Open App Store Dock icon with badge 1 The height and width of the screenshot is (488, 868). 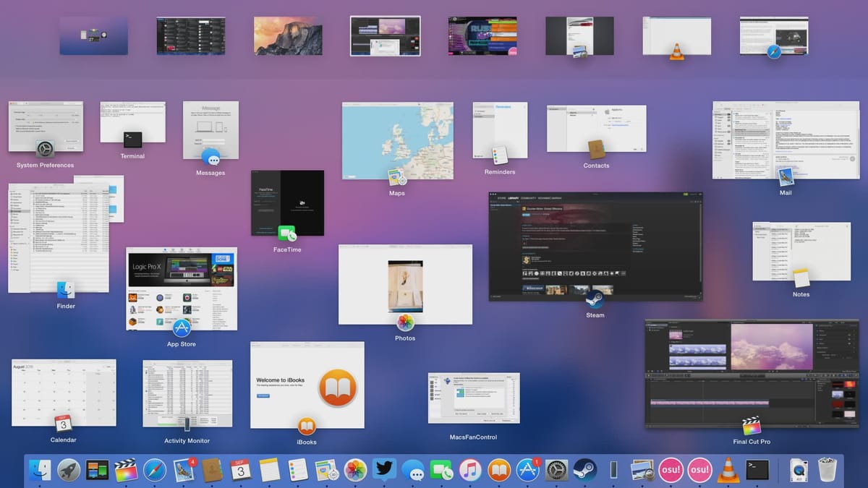pos(527,470)
